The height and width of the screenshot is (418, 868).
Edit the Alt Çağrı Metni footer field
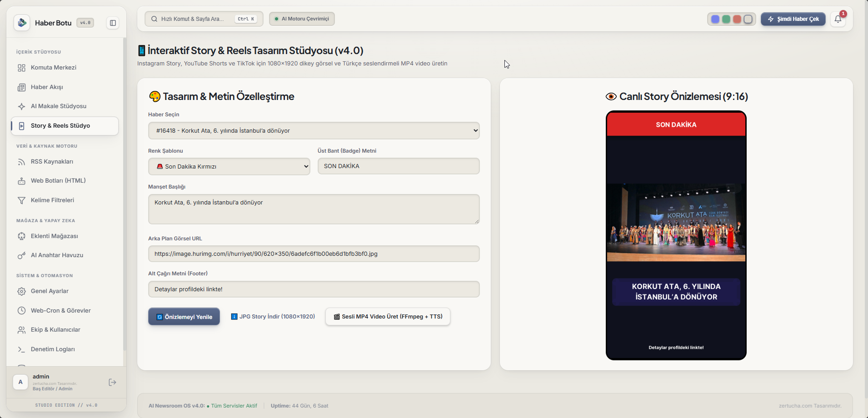[x=314, y=289]
